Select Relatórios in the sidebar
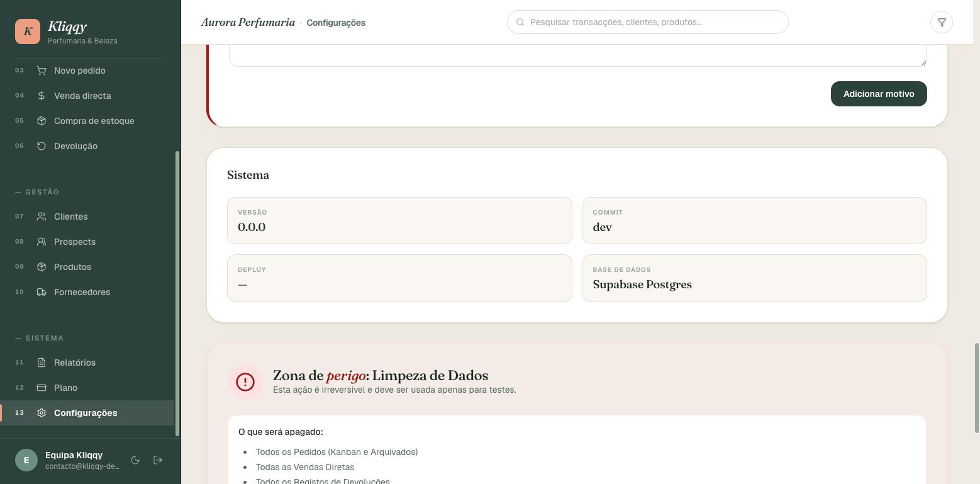This screenshot has width=980, height=484. pyautogui.click(x=87, y=363)
